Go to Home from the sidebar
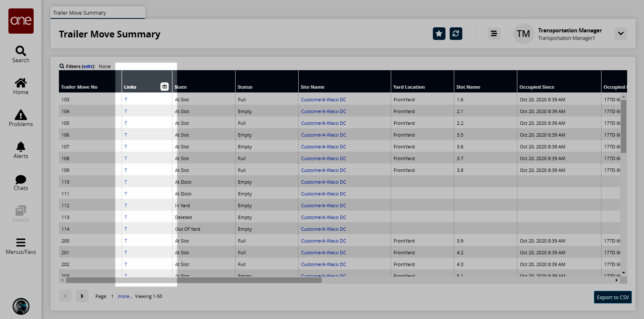644x319 pixels. 21,87
